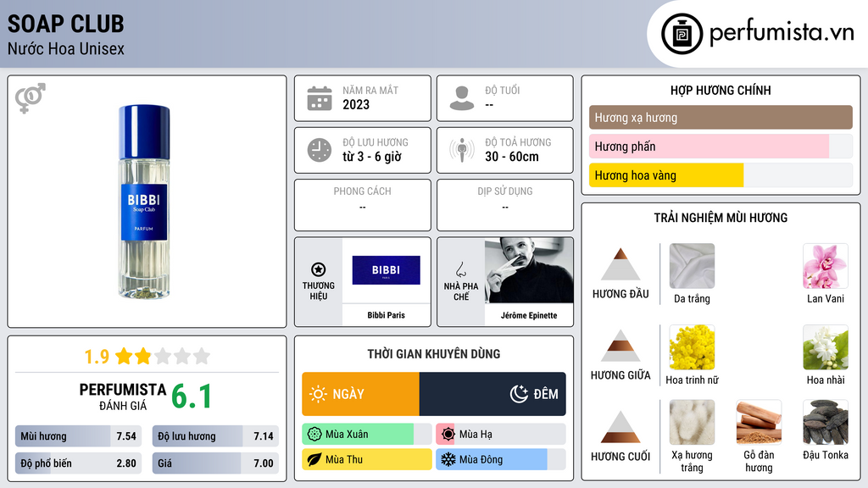This screenshot has height=488, width=868.
Task: Click the Dịp sử dụng card
Action: (x=505, y=205)
